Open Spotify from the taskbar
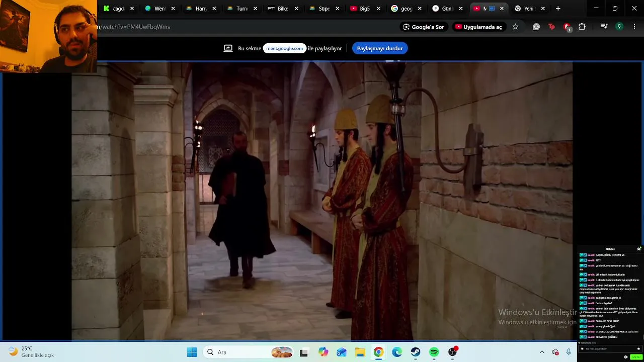The image size is (644, 362). [434, 352]
